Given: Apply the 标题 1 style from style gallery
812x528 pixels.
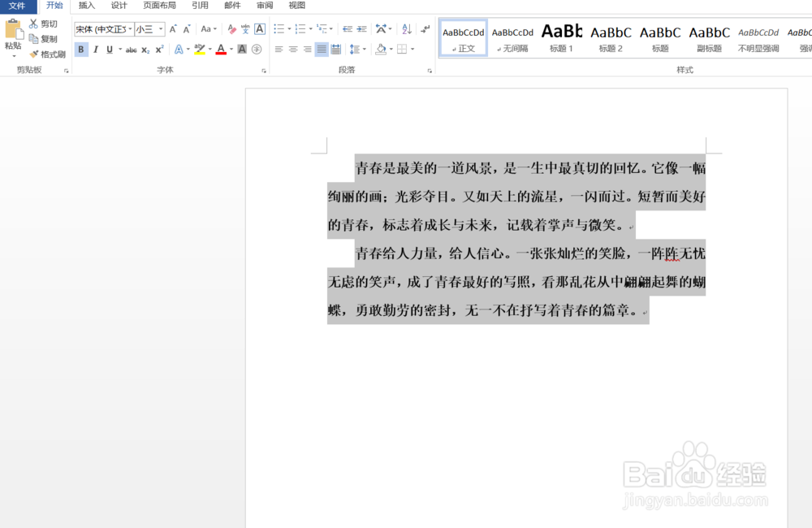Looking at the screenshot, I should click(x=561, y=36).
